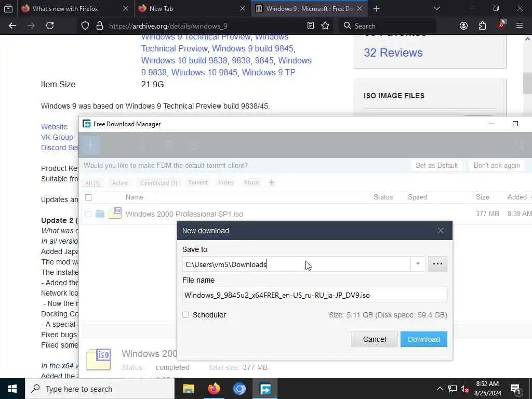This screenshot has width=532, height=399.
Task: Add a new filter tag with plus
Action: coord(271,182)
